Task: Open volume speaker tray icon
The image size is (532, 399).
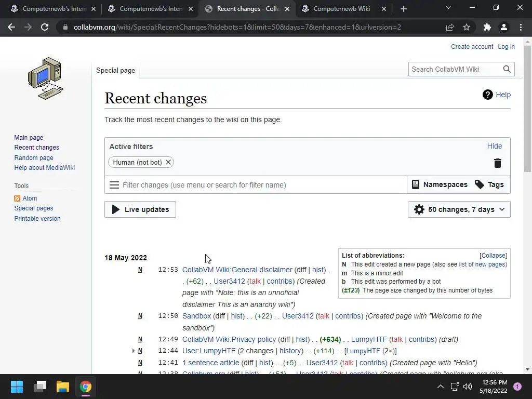Action: point(468,387)
